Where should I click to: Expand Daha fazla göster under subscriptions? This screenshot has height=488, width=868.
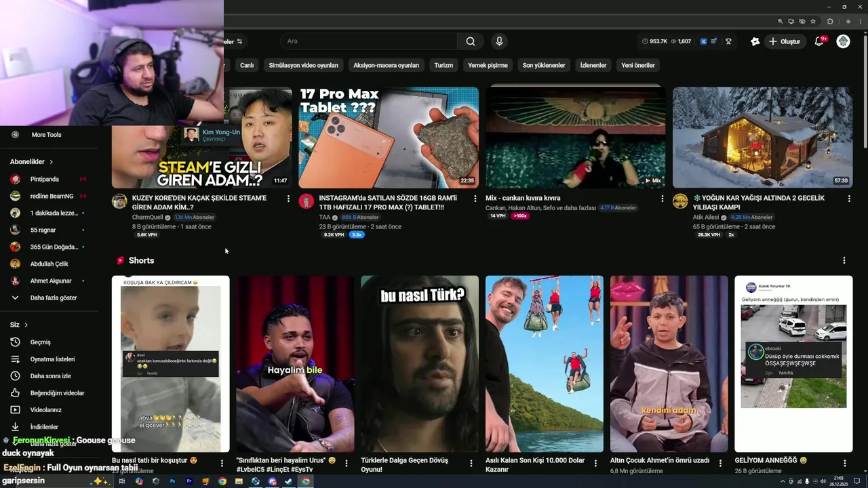point(46,298)
